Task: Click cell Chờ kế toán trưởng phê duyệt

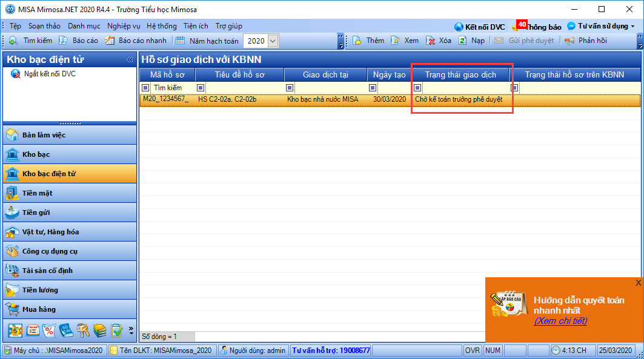Action: pyautogui.click(x=459, y=100)
